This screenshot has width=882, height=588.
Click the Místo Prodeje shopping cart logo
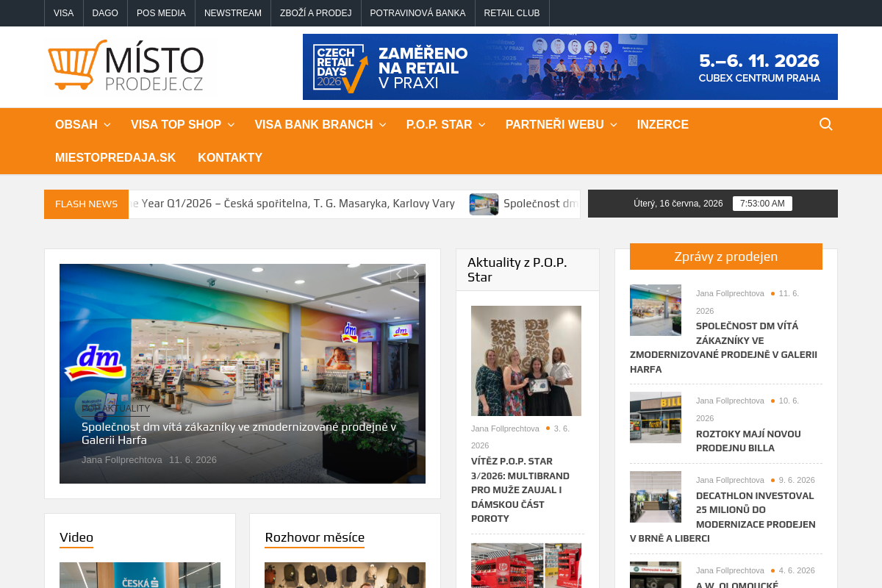click(x=126, y=66)
